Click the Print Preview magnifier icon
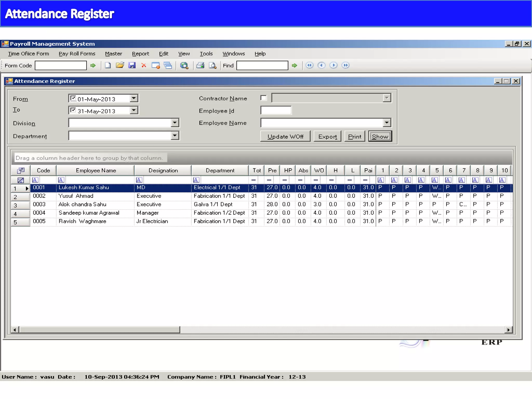This screenshot has height=399, width=532. pos(213,65)
